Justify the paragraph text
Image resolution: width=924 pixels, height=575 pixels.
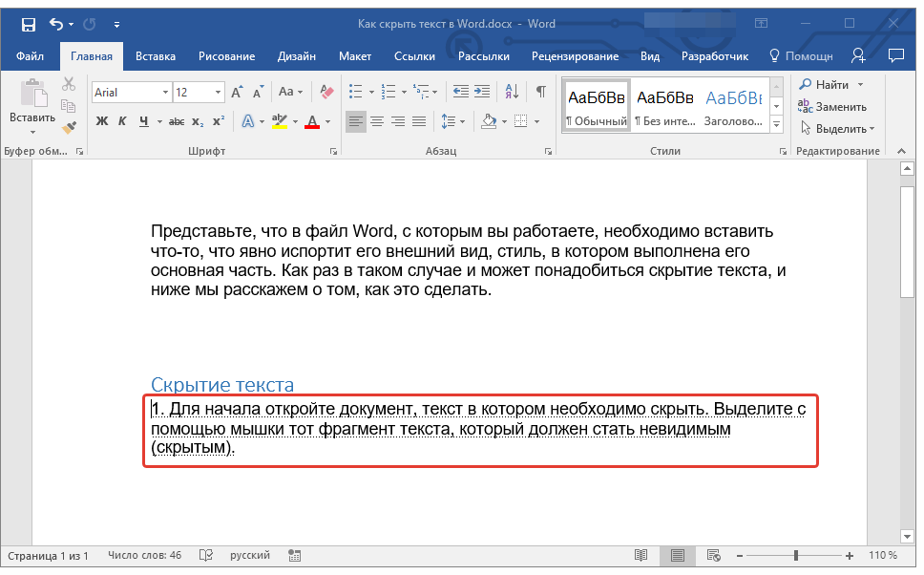tap(419, 121)
